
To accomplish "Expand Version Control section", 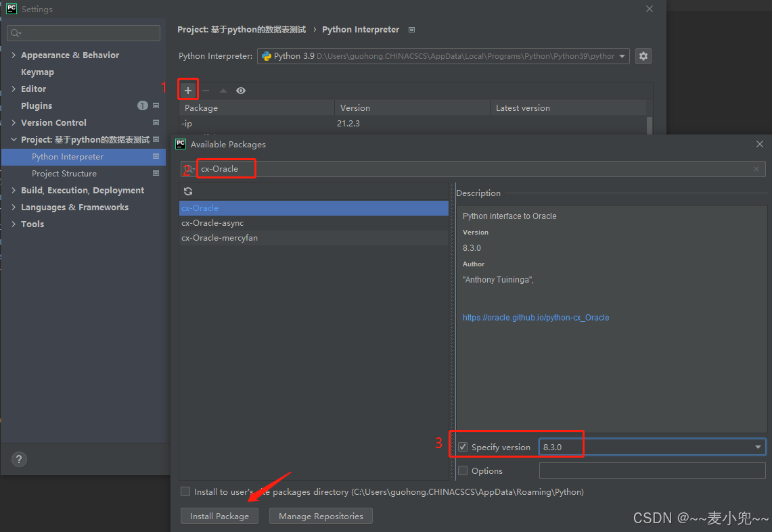I will pos(14,122).
